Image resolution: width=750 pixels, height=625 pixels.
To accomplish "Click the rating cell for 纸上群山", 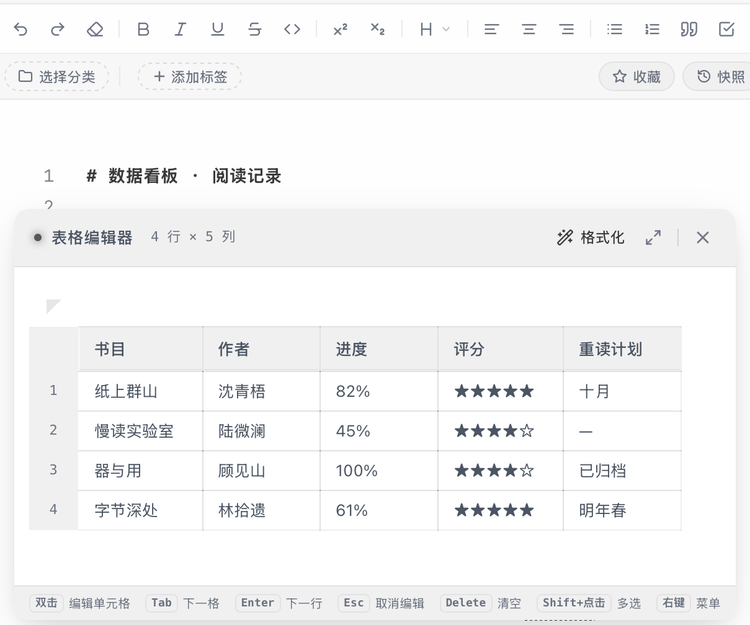I will (x=500, y=391).
